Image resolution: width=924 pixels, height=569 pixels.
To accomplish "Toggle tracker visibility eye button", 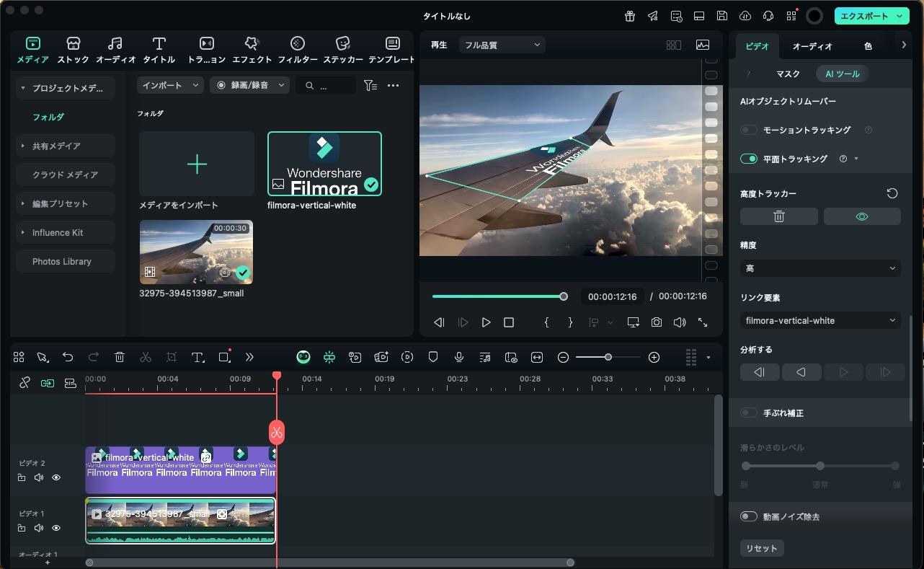I will coord(862,216).
